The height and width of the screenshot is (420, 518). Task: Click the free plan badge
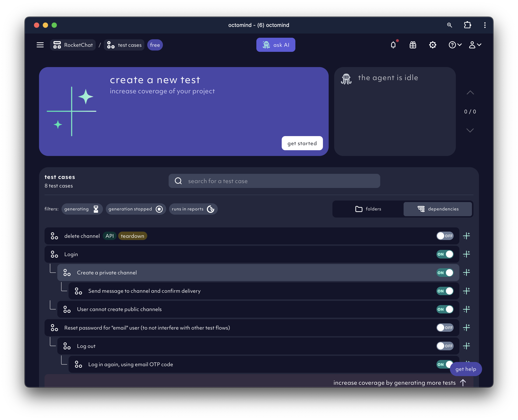[155, 45]
